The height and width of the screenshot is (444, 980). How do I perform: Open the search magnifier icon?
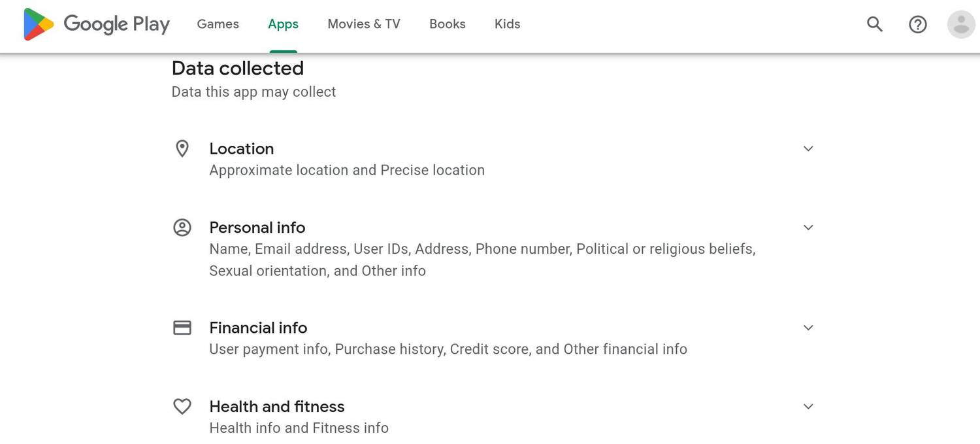tap(874, 25)
